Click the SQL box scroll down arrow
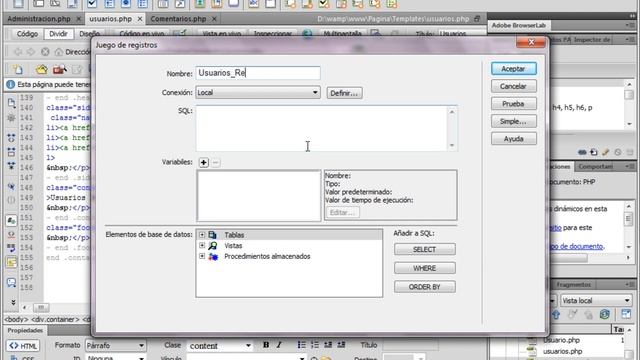Image resolution: width=640 pixels, height=360 pixels. [x=452, y=145]
